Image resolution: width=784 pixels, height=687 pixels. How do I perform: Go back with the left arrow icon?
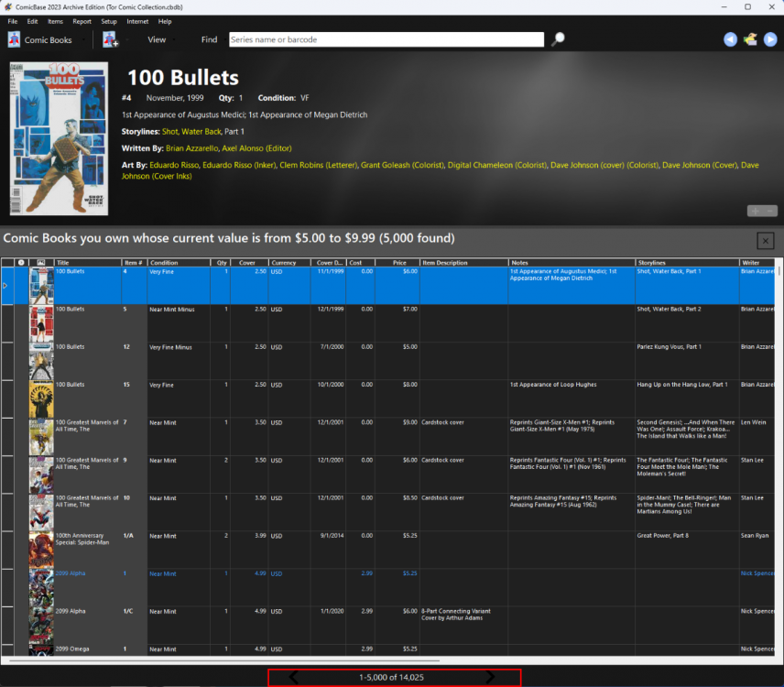730,39
